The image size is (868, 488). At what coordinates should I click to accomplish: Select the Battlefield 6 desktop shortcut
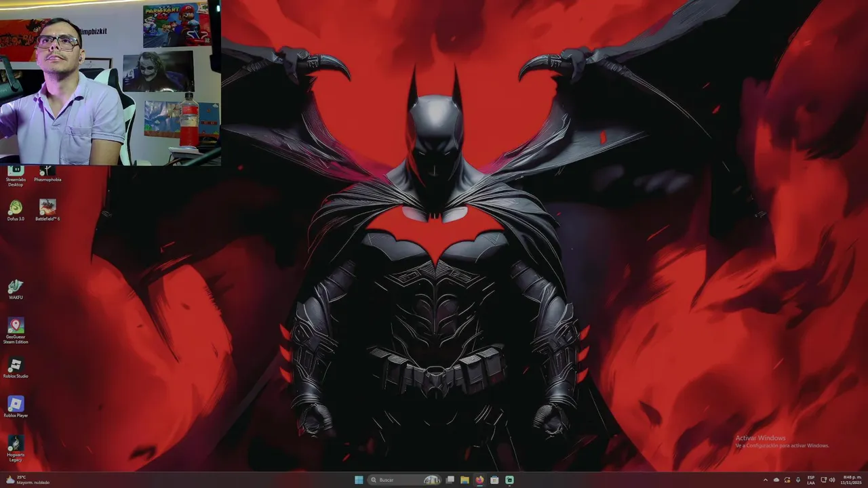47,210
